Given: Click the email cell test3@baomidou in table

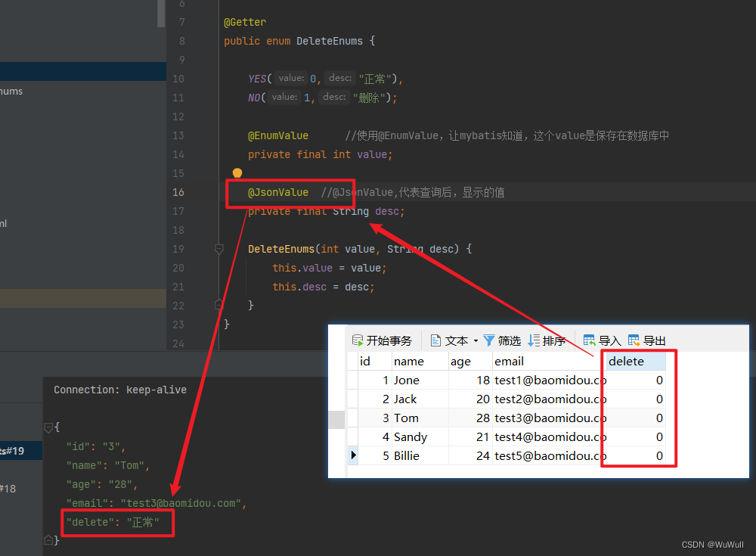Looking at the screenshot, I should [550, 418].
